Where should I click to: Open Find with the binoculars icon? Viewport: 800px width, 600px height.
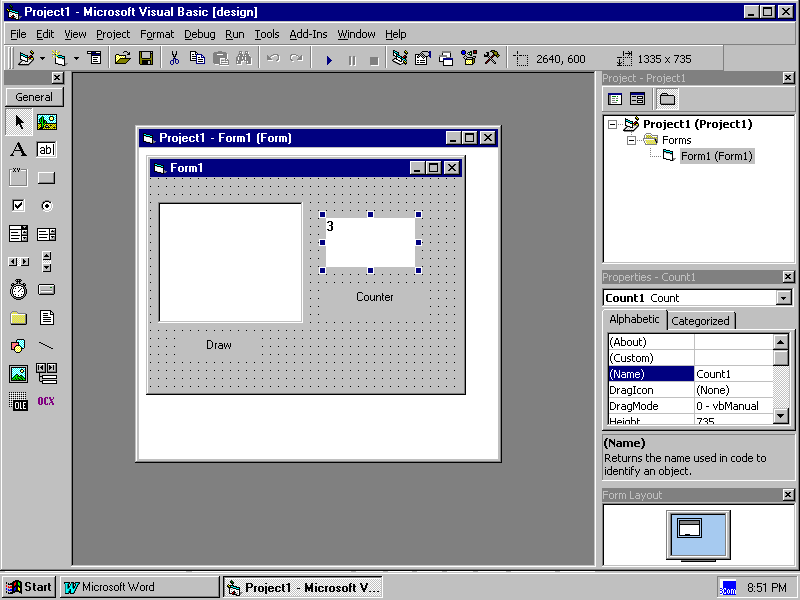tap(244, 59)
